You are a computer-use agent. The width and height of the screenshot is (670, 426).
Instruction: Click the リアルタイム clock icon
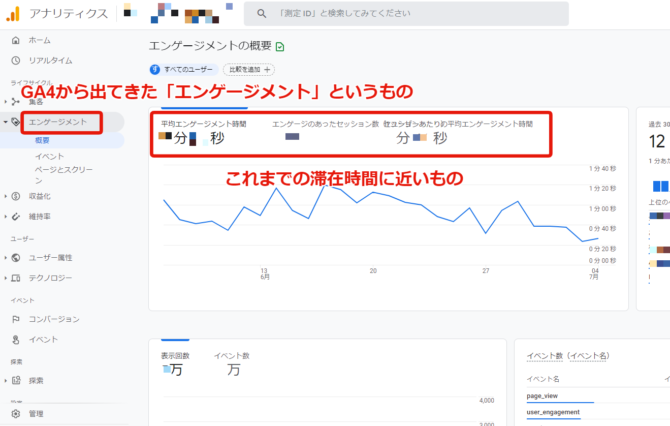(x=16, y=61)
